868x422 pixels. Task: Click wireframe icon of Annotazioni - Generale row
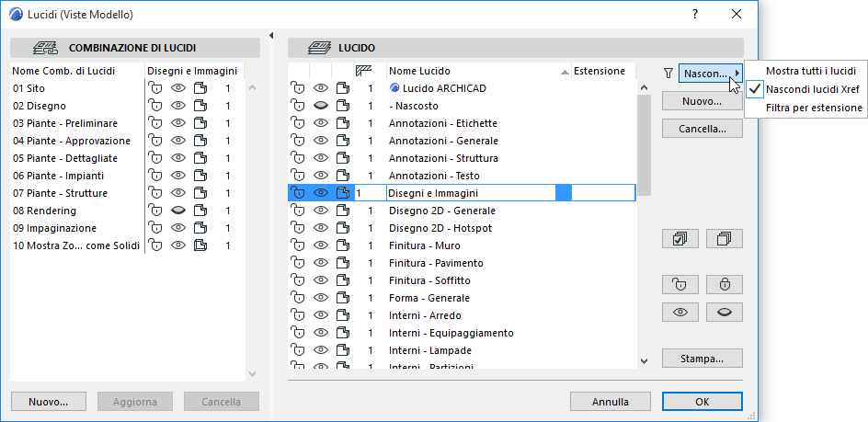pyautogui.click(x=343, y=141)
